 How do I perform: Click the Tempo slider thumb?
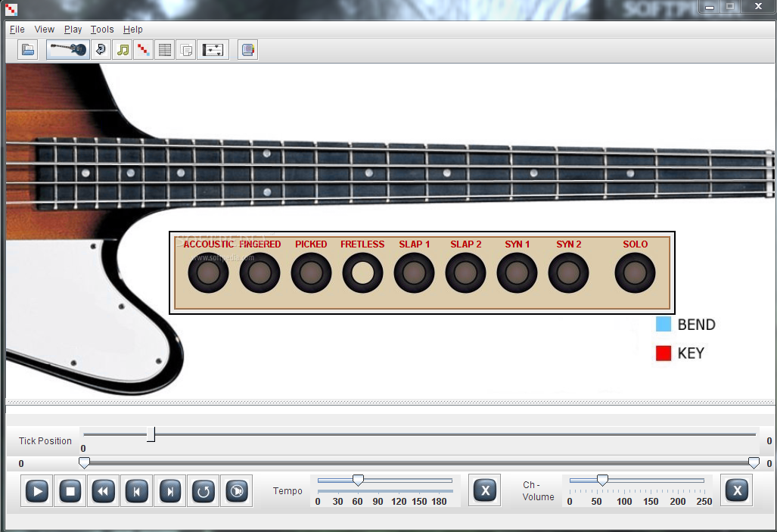tap(359, 480)
